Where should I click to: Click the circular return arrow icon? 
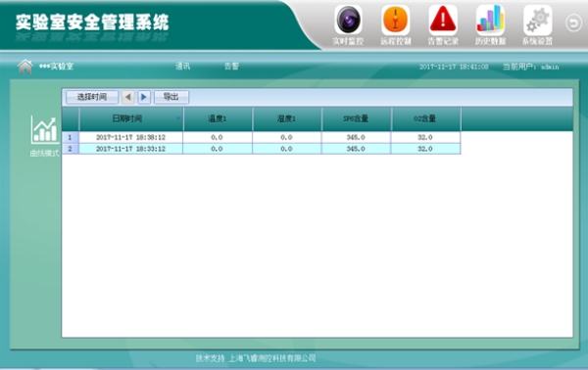coord(573,23)
